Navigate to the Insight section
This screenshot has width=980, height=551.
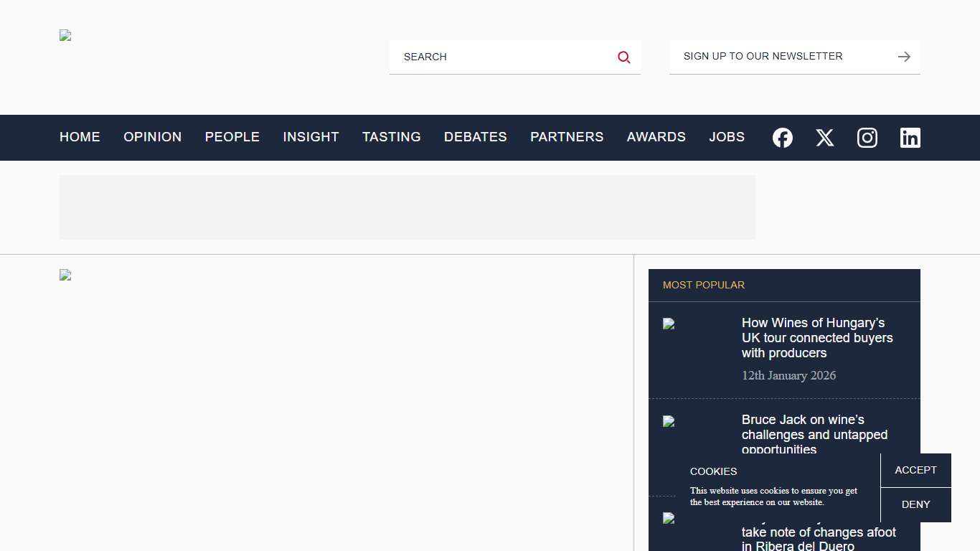311,137
